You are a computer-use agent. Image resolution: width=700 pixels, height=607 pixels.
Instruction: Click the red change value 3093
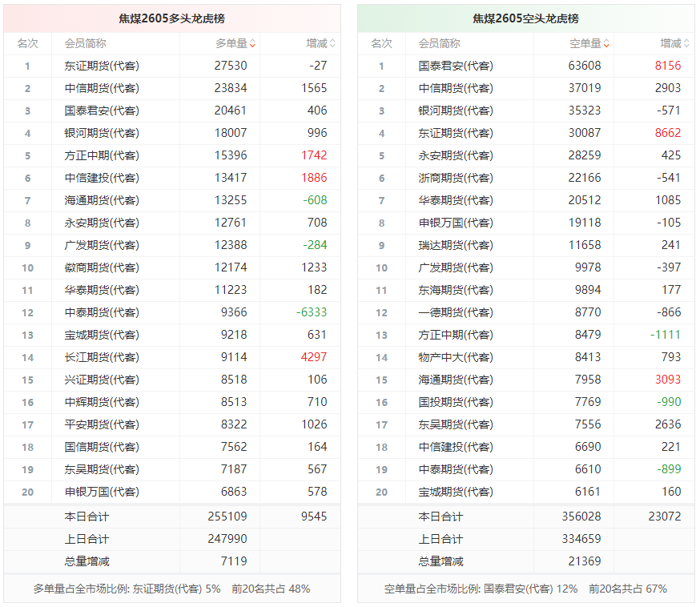[668, 380]
